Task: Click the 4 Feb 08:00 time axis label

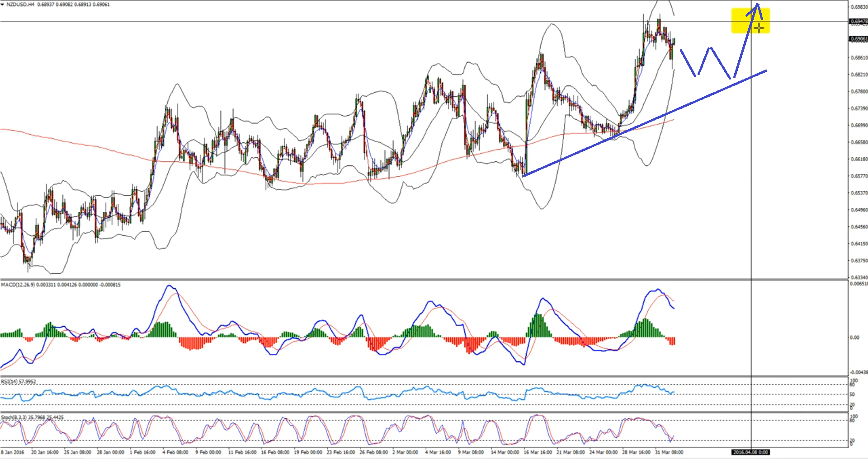Action: tap(175, 452)
